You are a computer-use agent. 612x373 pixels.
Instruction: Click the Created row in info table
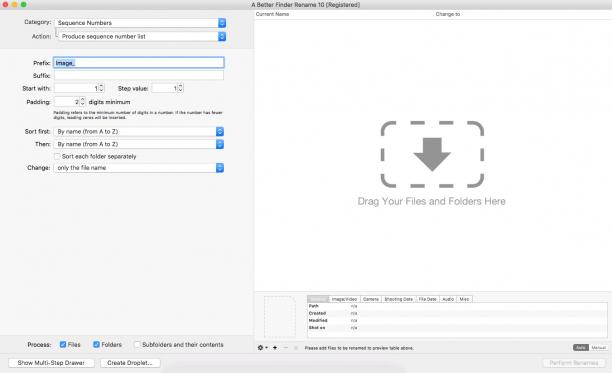click(x=457, y=313)
